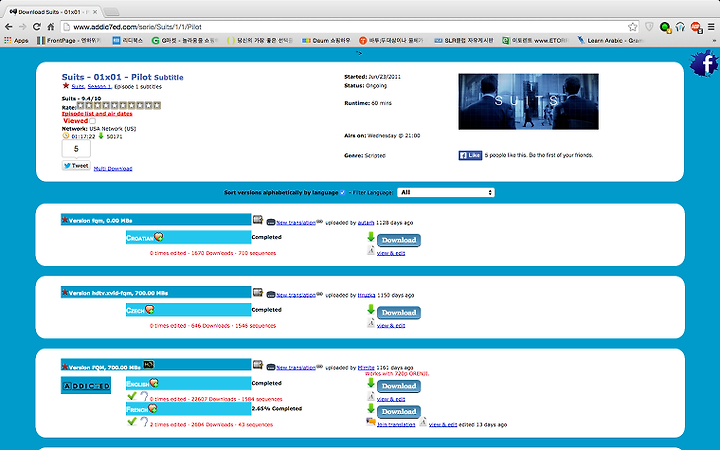Download the French subtitle
Viewport: 720px width, 450px height.
point(399,411)
